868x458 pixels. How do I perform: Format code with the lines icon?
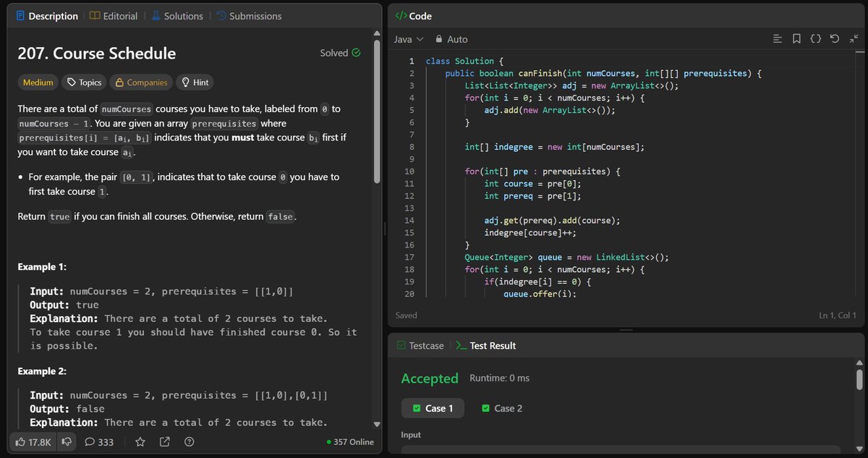point(778,39)
